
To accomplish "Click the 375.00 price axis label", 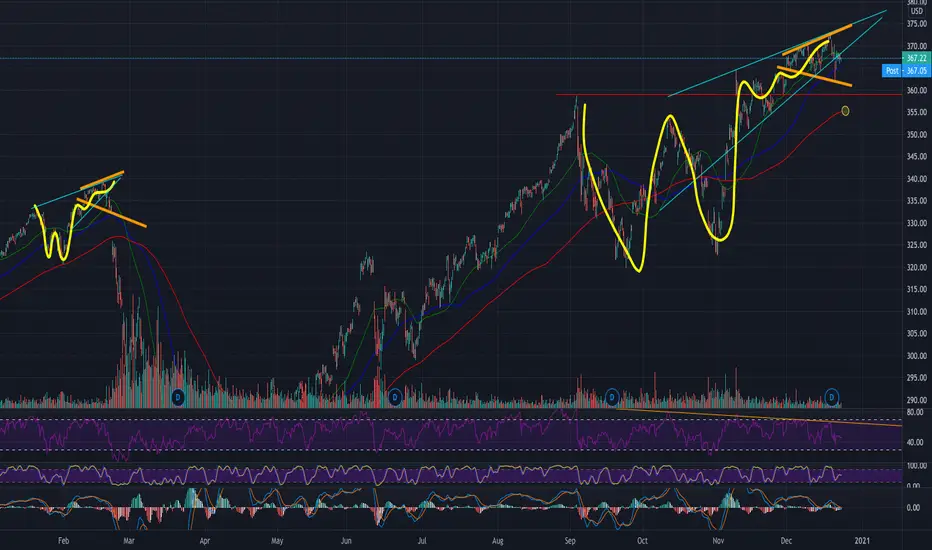I will pyautogui.click(x=917, y=24).
